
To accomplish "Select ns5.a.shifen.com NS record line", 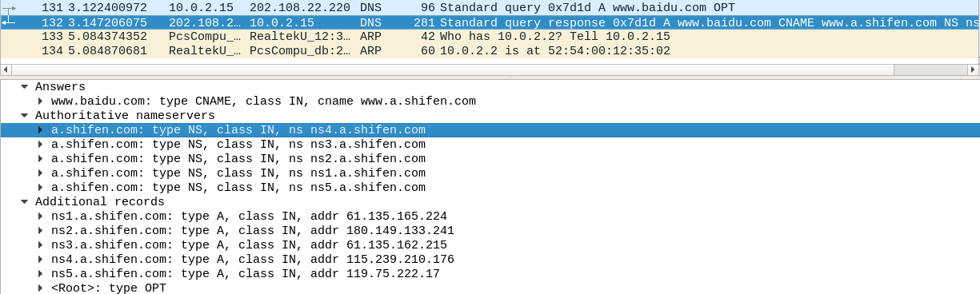I will tap(490, 187).
